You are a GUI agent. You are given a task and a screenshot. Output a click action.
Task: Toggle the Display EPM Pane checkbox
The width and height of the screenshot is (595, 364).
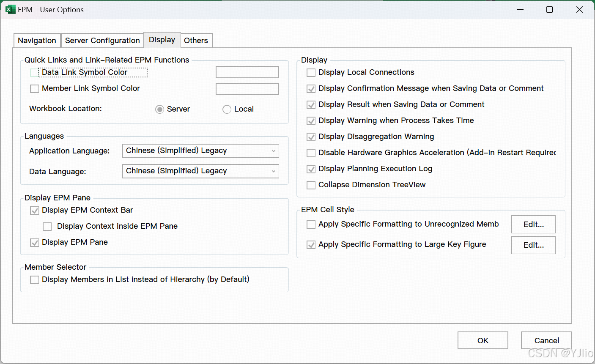tap(35, 243)
